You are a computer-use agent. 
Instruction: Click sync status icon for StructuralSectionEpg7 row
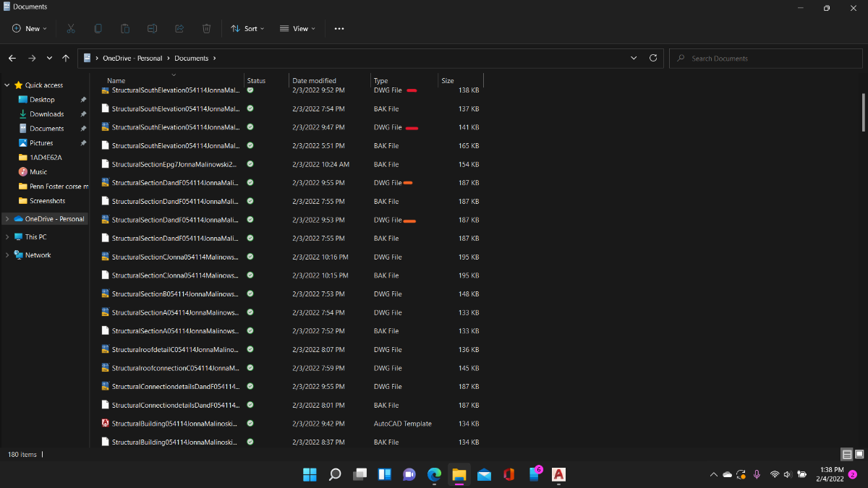[250, 164]
